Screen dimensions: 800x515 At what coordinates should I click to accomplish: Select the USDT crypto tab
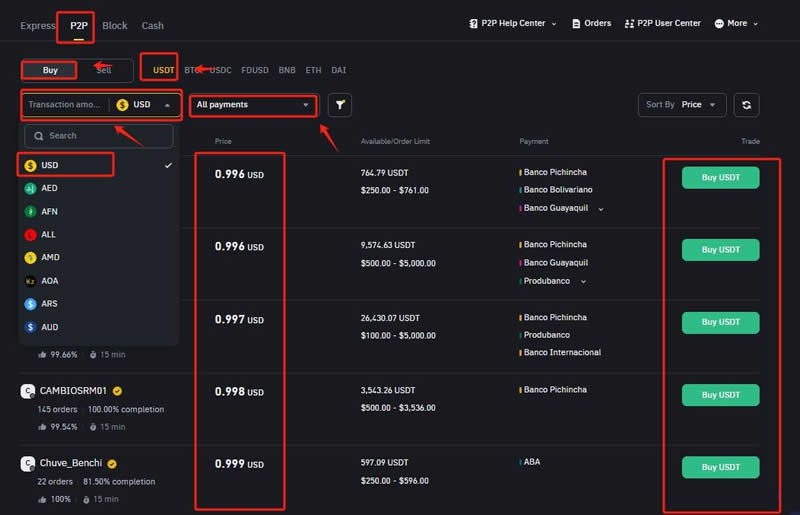(163, 70)
